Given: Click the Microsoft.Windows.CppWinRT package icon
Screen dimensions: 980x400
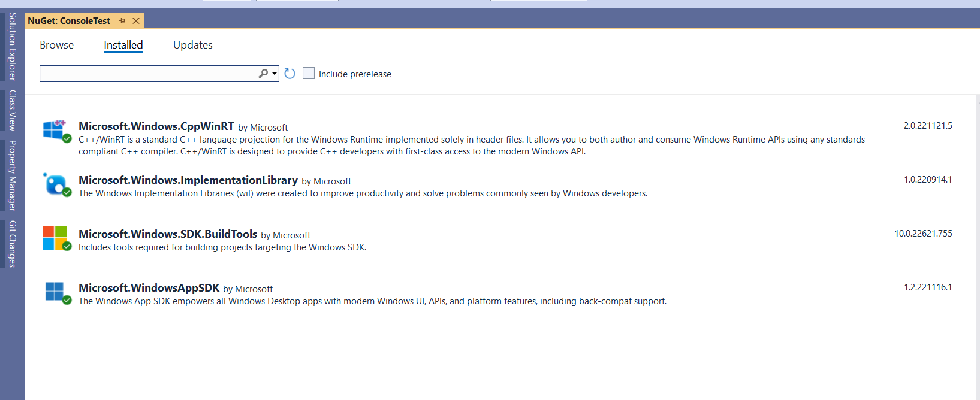Looking at the screenshot, I should [x=56, y=130].
